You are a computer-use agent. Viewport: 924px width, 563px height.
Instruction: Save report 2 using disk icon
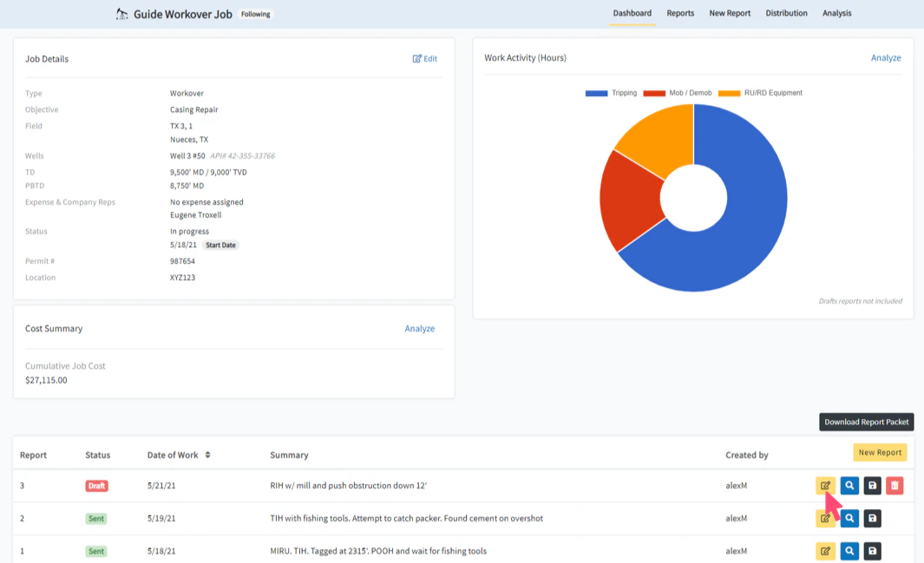[872, 518]
